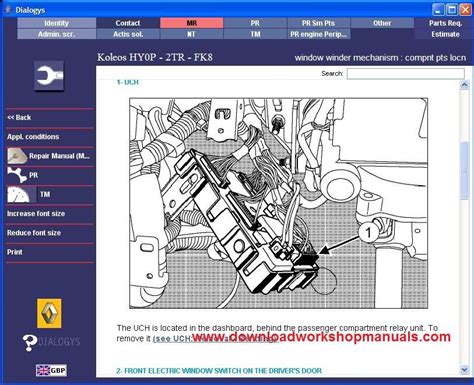Select the PR spare parts icon
The image size is (474, 385).
click(x=17, y=175)
